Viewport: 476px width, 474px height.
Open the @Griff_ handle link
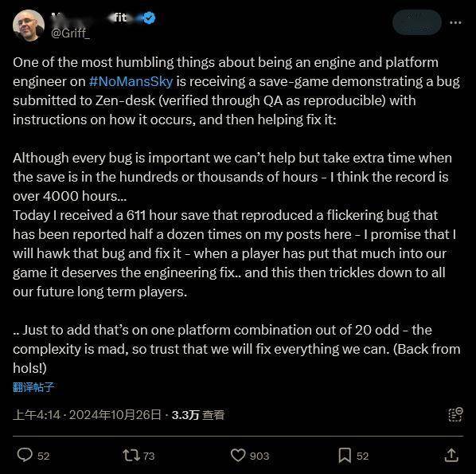tap(70, 33)
